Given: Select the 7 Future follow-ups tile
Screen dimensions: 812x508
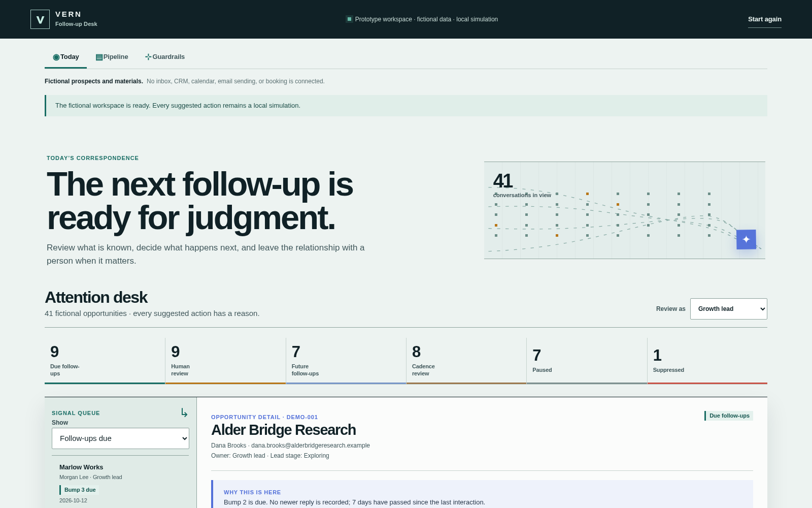Looking at the screenshot, I should 346,361.
